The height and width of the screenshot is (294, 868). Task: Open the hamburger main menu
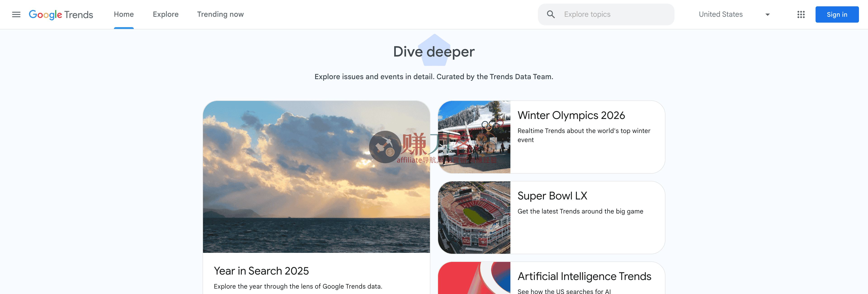pyautogui.click(x=16, y=14)
